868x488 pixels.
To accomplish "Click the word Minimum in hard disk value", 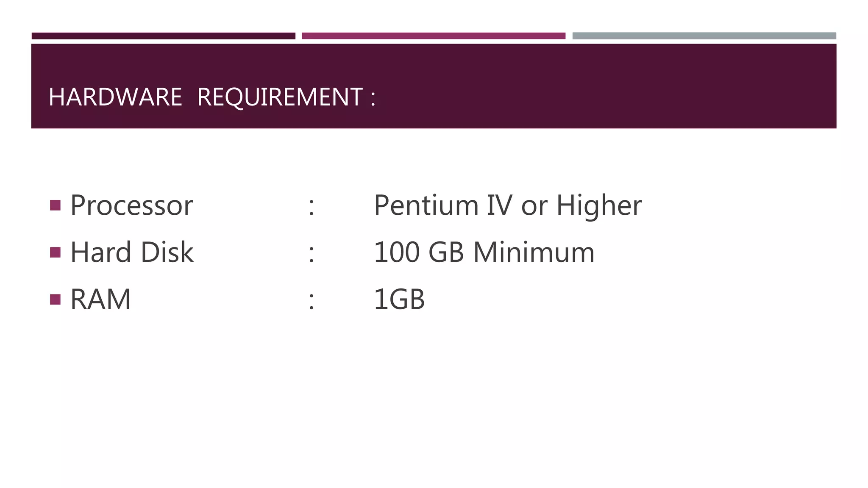I will [x=534, y=252].
